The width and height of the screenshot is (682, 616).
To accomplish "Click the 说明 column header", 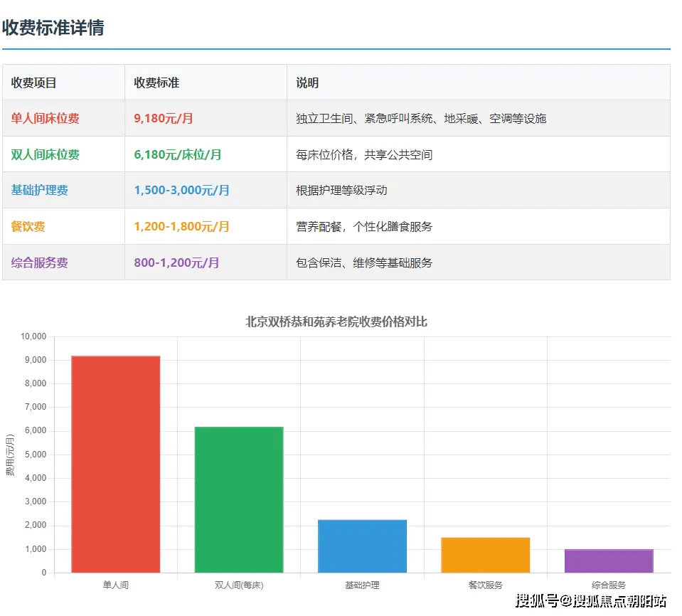I will [x=307, y=83].
